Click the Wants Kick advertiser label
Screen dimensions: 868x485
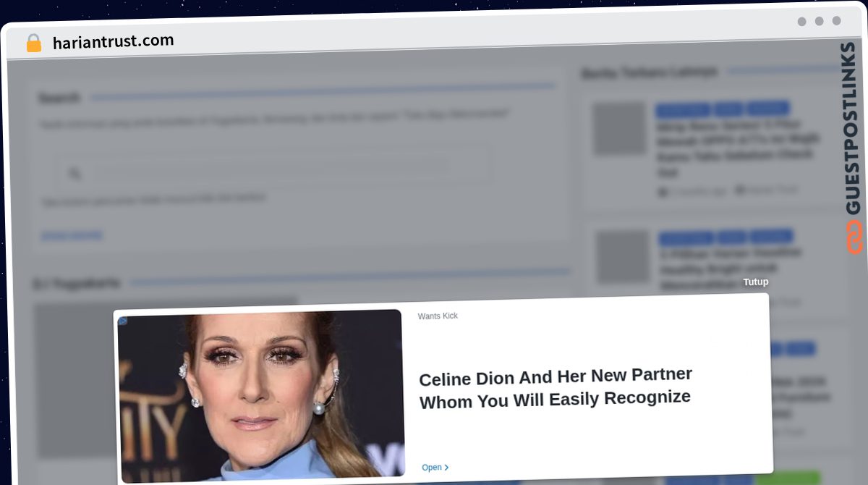coord(438,316)
